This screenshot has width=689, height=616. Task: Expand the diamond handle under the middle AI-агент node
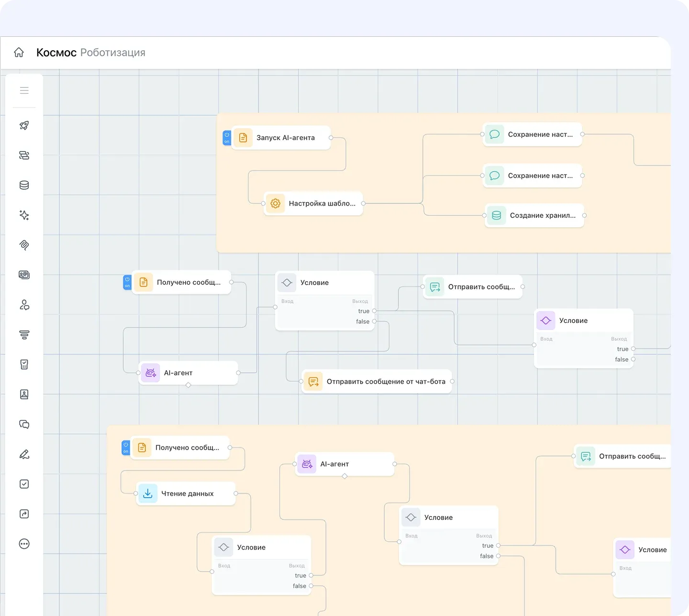tap(189, 385)
